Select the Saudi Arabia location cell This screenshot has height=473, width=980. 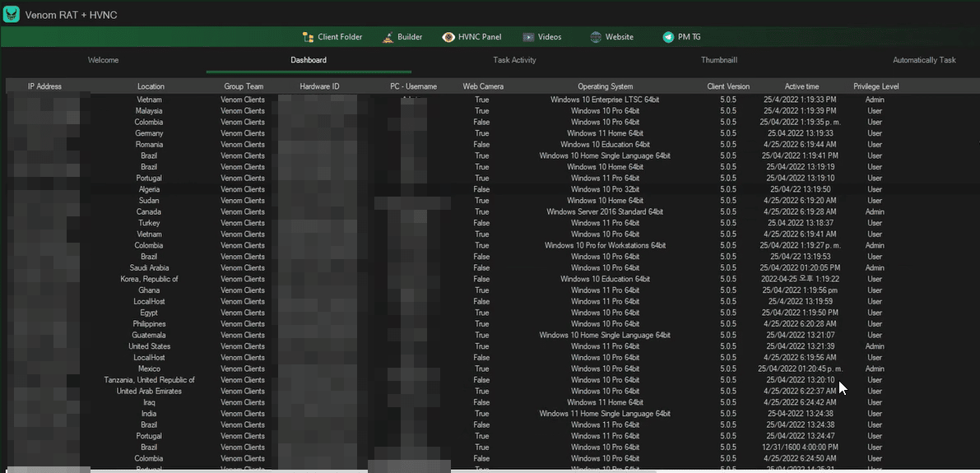(x=150, y=267)
